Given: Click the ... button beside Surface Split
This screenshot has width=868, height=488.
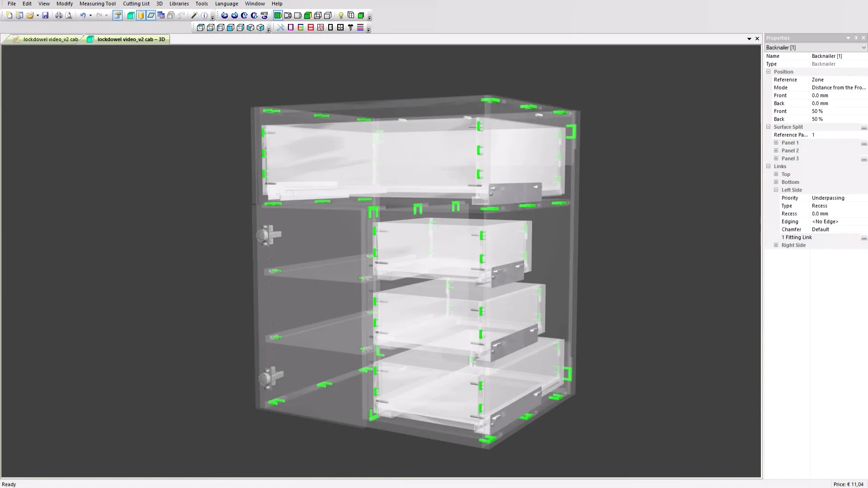Looking at the screenshot, I should 864,128.
